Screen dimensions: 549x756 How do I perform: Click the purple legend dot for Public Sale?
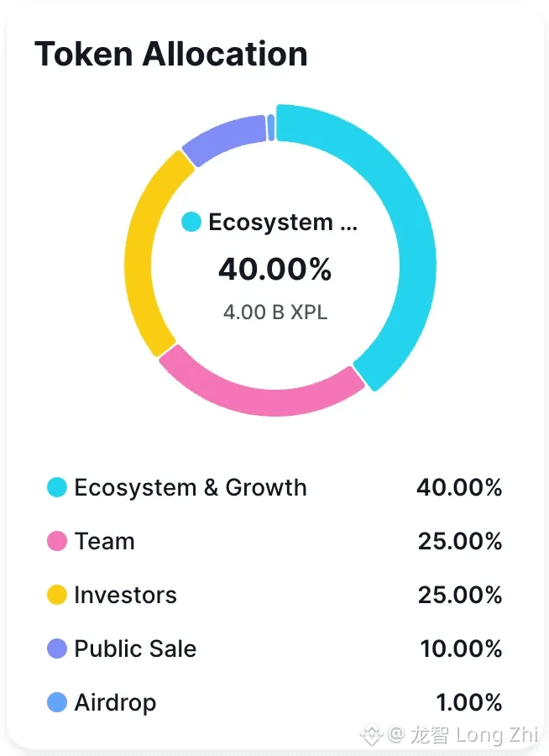[x=57, y=648]
